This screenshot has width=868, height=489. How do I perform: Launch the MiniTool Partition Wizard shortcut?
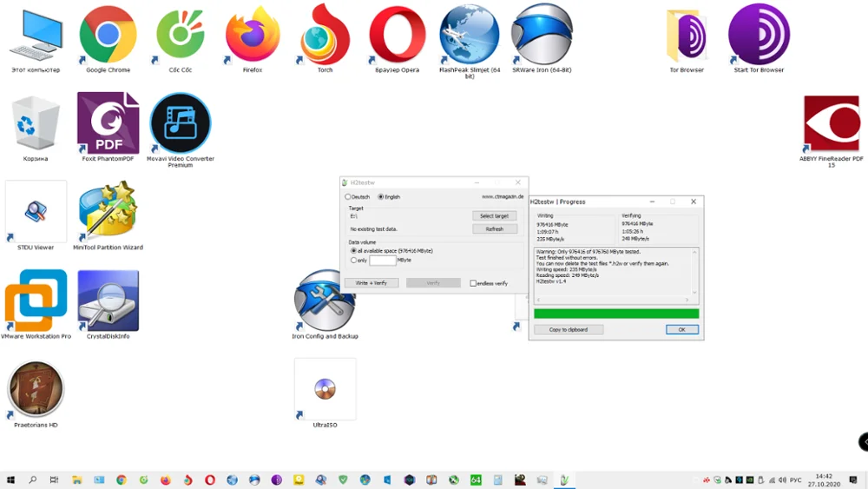pos(108,216)
